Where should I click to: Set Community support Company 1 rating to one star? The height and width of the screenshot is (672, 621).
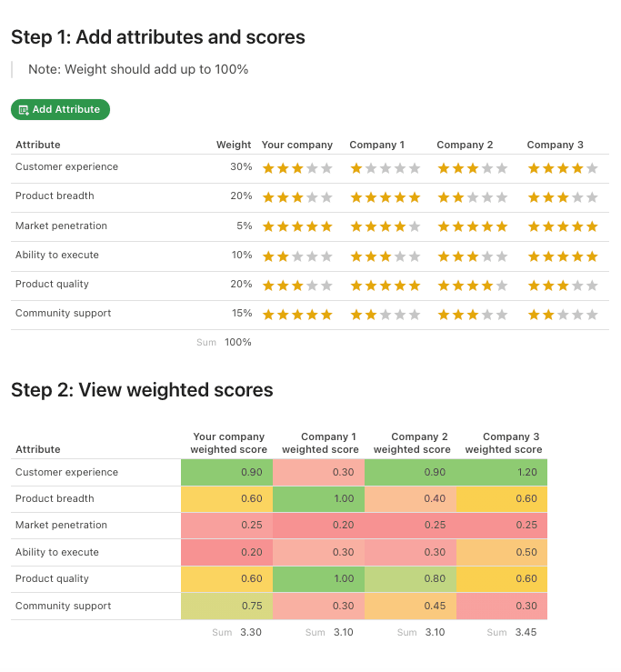[x=356, y=315]
